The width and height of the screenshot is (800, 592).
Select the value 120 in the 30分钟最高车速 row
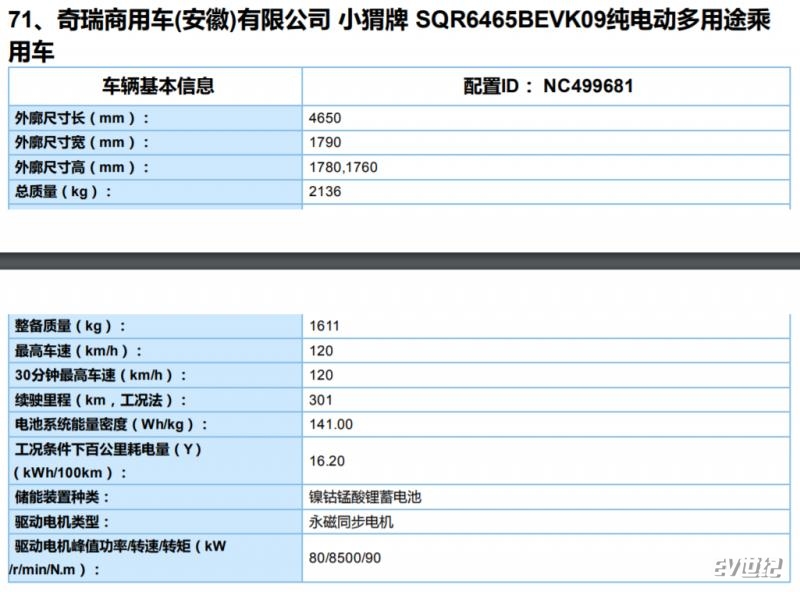click(x=321, y=376)
